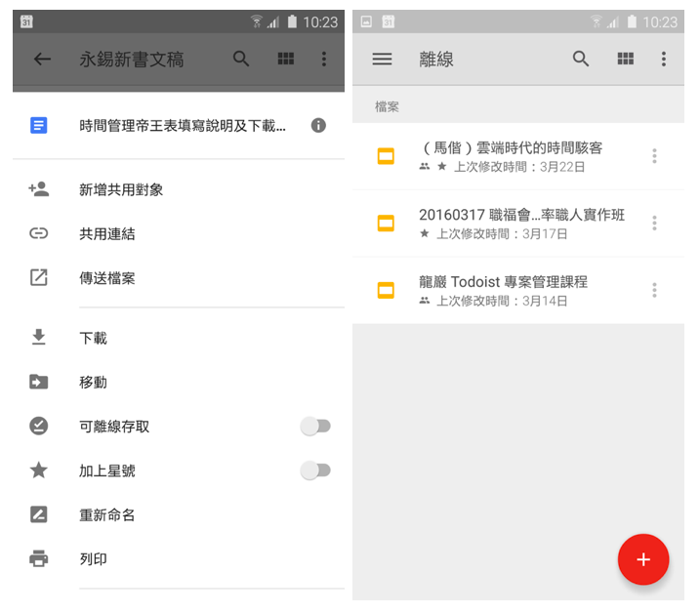Open search in the 離線 screen
The width and height of the screenshot is (700, 614).
pyautogui.click(x=581, y=59)
